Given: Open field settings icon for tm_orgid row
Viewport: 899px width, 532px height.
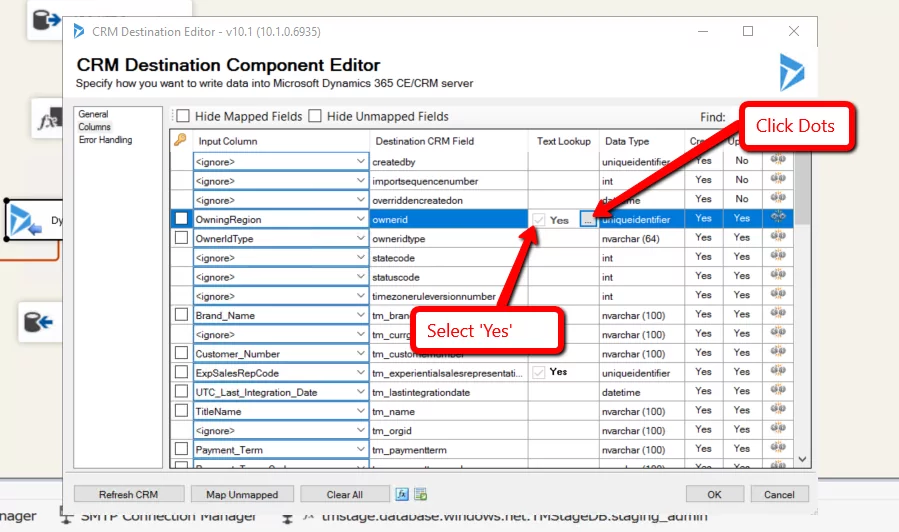Looking at the screenshot, I should pyautogui.click(x=778, y=428).
